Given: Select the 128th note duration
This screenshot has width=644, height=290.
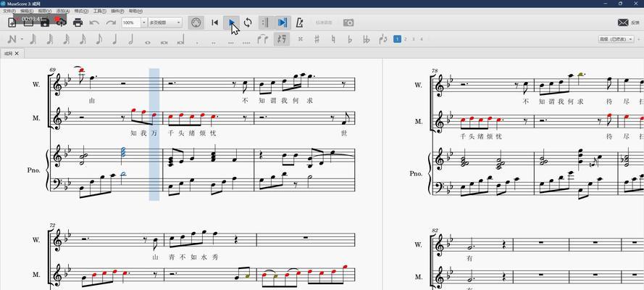Looking at the screenshot, I should pyautogui.click(x=33, y=39).
